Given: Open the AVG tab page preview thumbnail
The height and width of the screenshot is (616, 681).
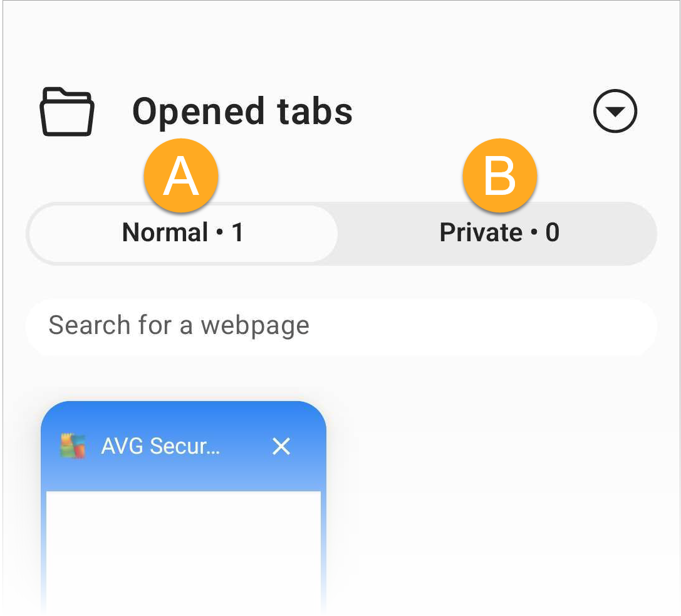Looking at the screenshot, I should (x=183, y=551).
